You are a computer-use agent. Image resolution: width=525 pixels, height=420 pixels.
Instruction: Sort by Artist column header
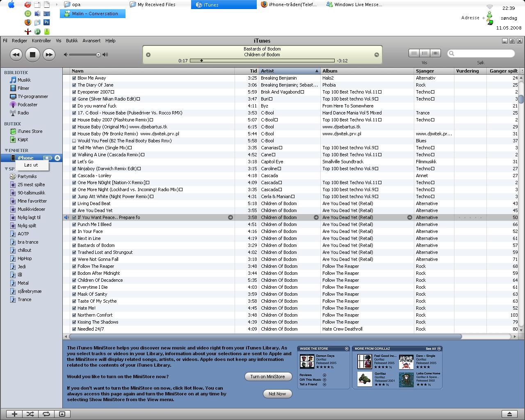[290, 71]
